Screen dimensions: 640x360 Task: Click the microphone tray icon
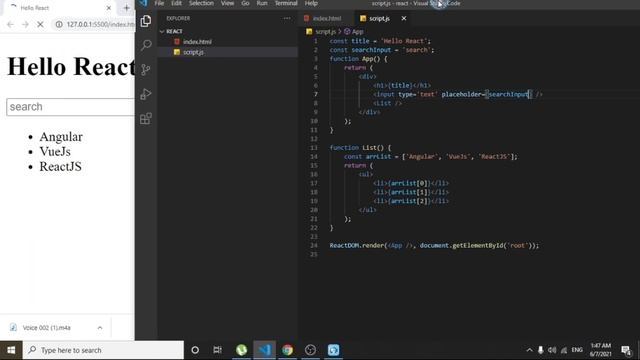[x=540, y=350]
